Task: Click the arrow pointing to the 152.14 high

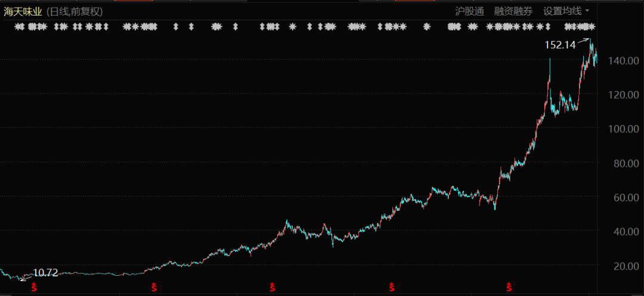Action: [583, 42]
